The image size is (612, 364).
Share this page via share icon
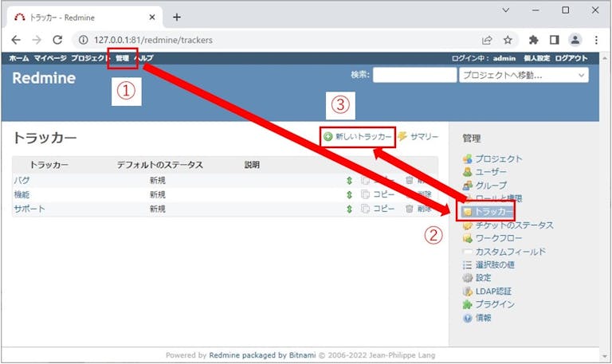tap(487, 40)
